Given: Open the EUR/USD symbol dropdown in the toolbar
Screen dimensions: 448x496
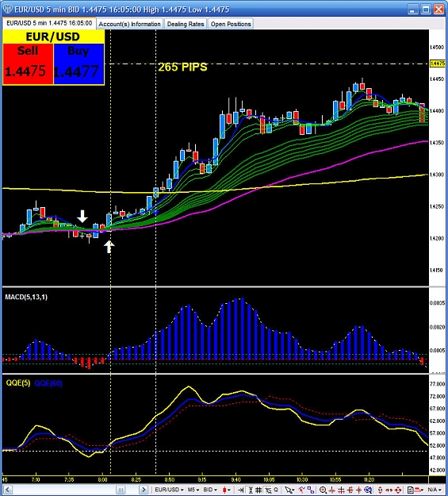Looking at the screenshot, I should [x=169, y=490].
